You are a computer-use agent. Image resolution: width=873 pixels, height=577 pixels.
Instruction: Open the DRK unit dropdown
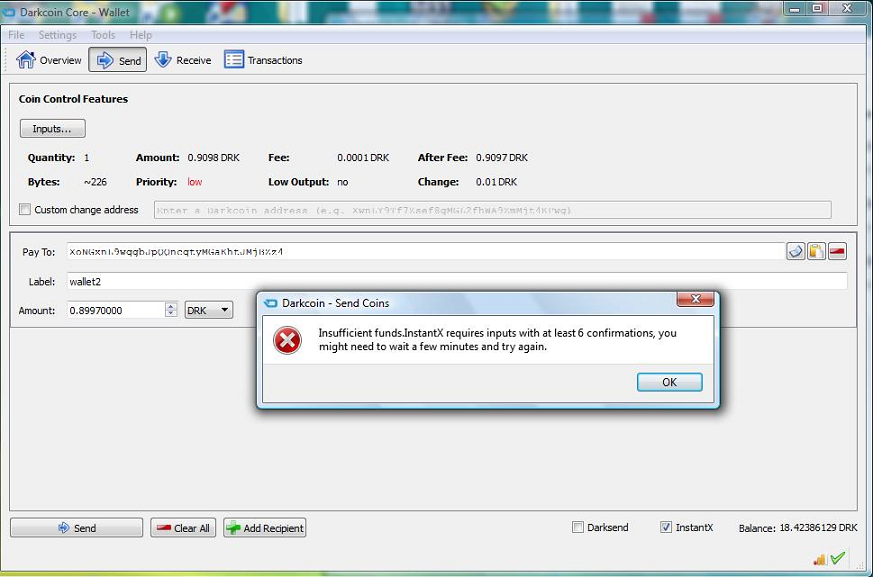pyautogui.click(x=209, y=310)
